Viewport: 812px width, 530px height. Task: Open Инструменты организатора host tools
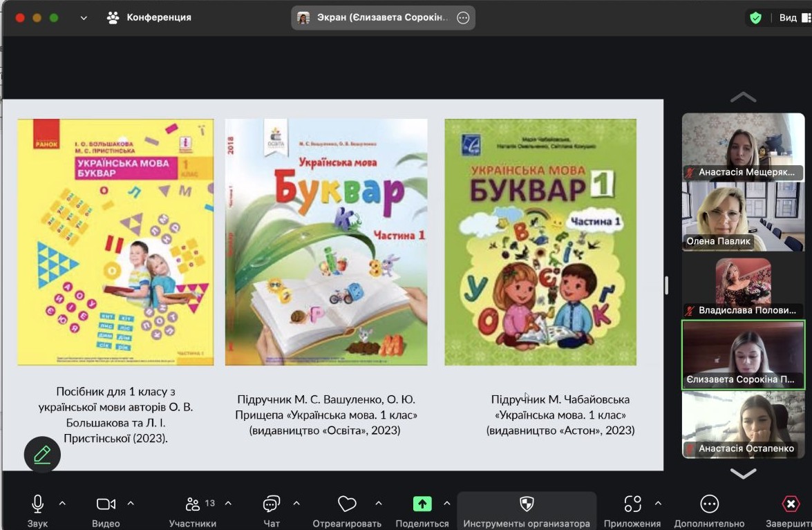(x=527, y=504)
